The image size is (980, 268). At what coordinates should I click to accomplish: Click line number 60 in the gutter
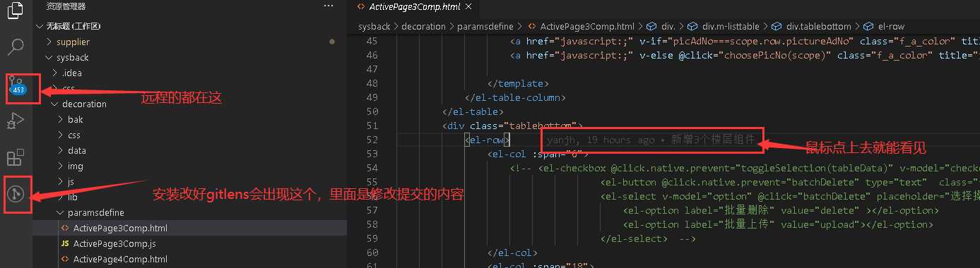(372, 252)
